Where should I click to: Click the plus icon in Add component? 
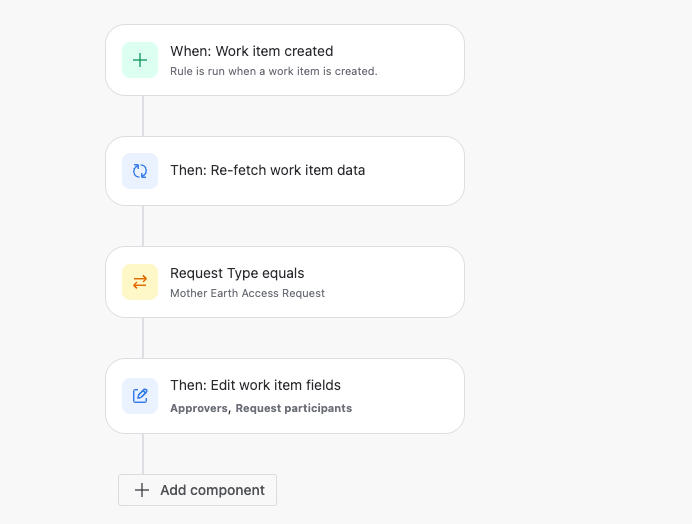click(142, 490)
